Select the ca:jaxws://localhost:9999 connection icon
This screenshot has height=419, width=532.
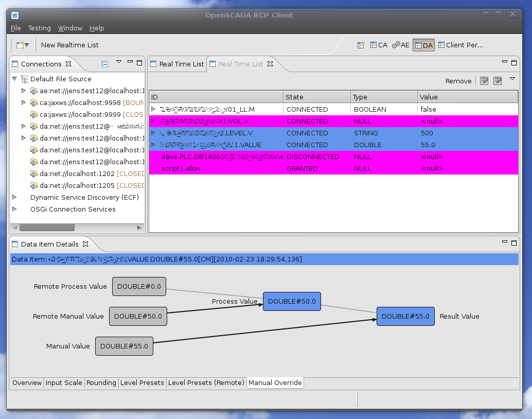(x=34, y=114)
